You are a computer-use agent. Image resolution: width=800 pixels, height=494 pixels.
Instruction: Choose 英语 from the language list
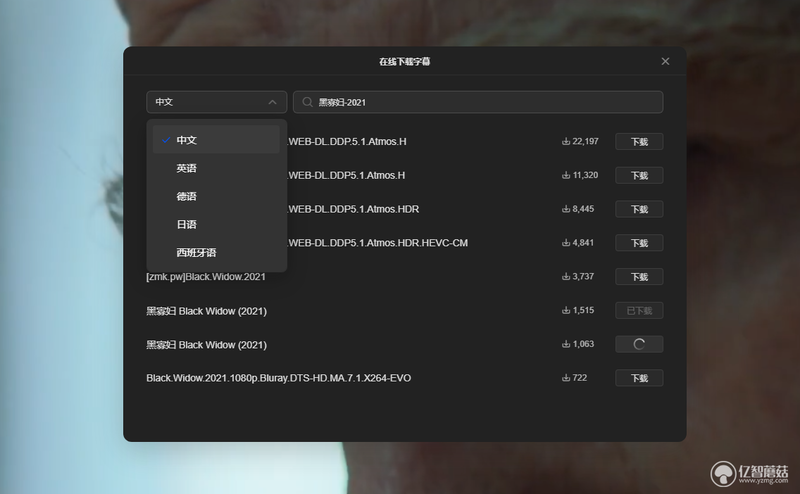point(216,168)
